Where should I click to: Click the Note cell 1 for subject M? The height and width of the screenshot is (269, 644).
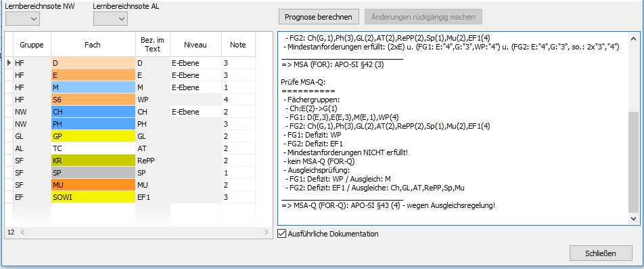point(238,87)
